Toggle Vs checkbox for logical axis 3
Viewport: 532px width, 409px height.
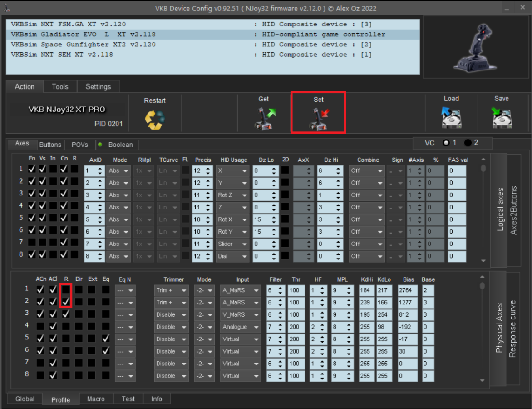(42, 193)
